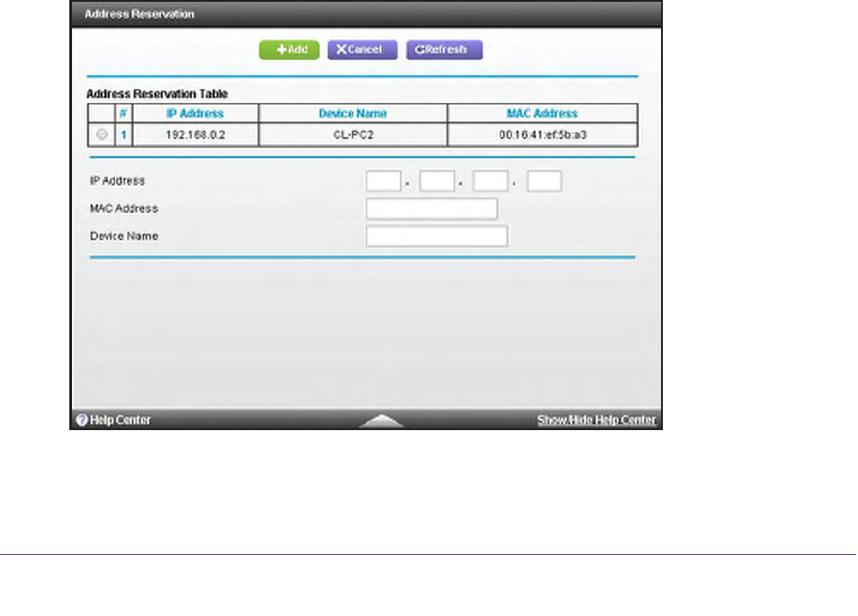
Task: Focus the third IP Address octet field
Action: (491, 181)
